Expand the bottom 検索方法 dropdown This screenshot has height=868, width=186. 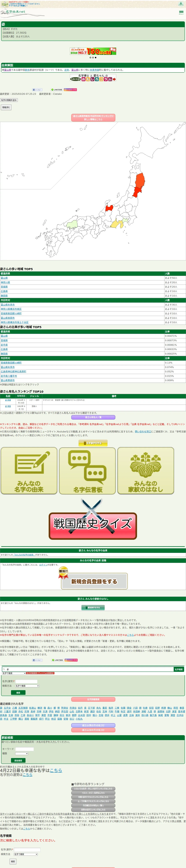26,854
